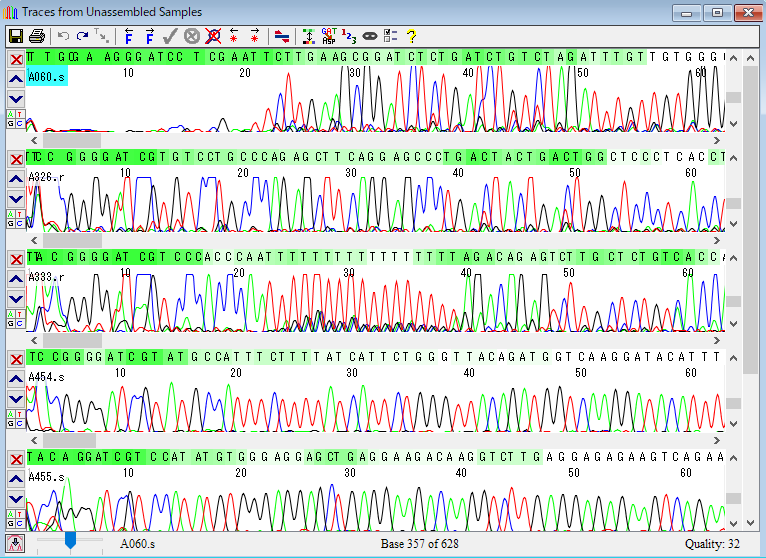
Task: Select the A333.r sample label
Action: tap(46, 277)
